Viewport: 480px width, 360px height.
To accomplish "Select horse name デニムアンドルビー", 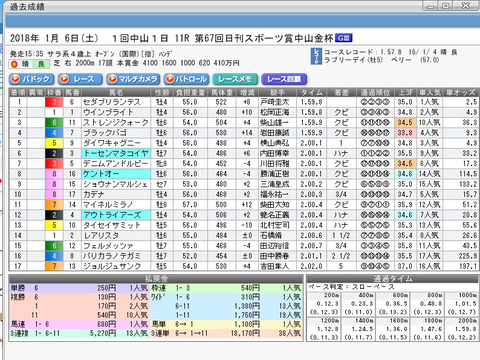I will coord(115,164).
